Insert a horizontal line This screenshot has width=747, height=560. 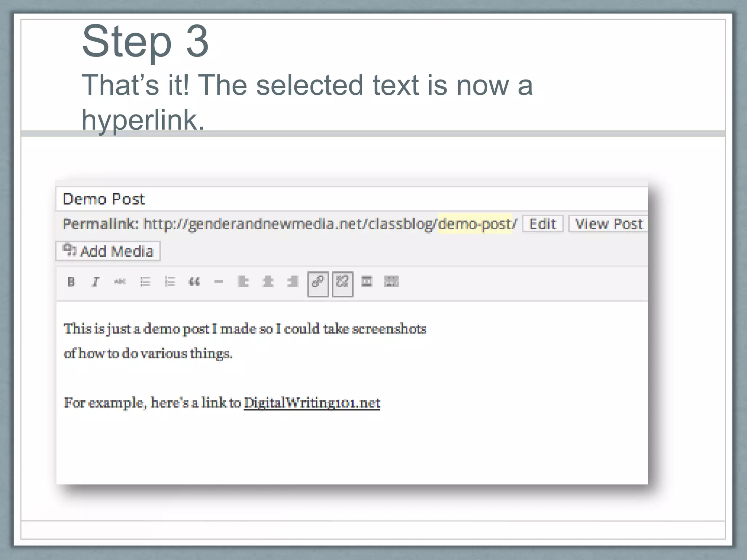tap(219, 282)
